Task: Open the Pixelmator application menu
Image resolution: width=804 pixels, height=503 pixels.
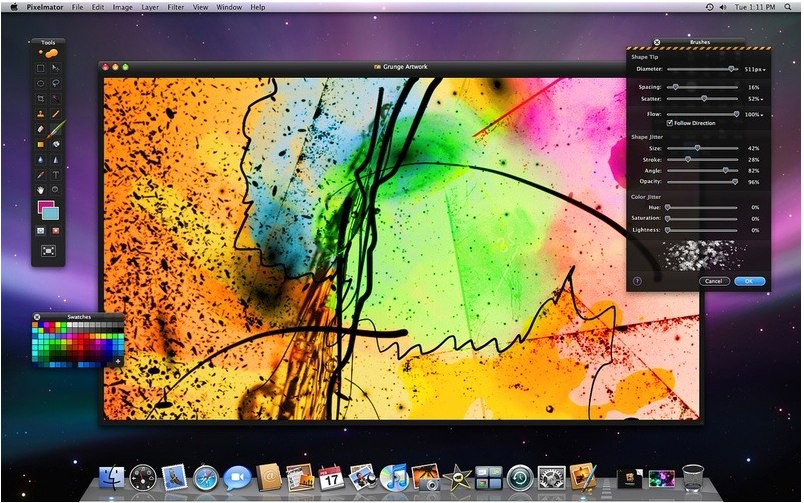Action: pyautogui.click(x=45, y=7)
